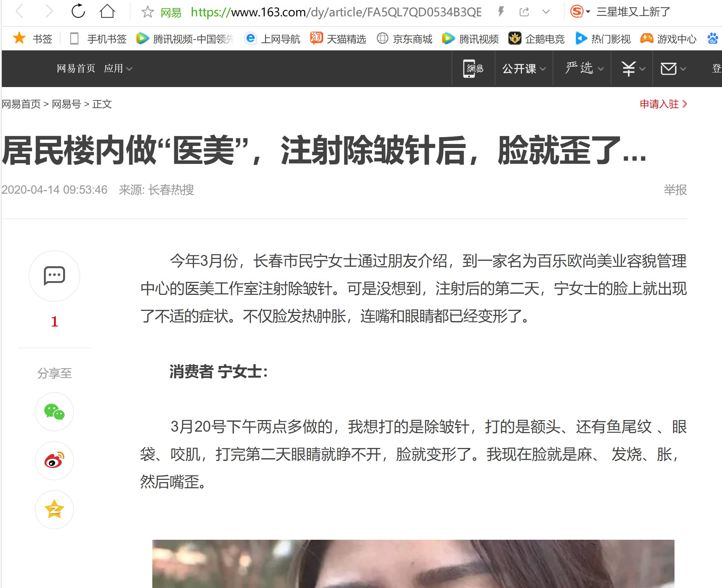Open the 书签 bookmarks star
The image size is (722, 588).
pos(33,38)
